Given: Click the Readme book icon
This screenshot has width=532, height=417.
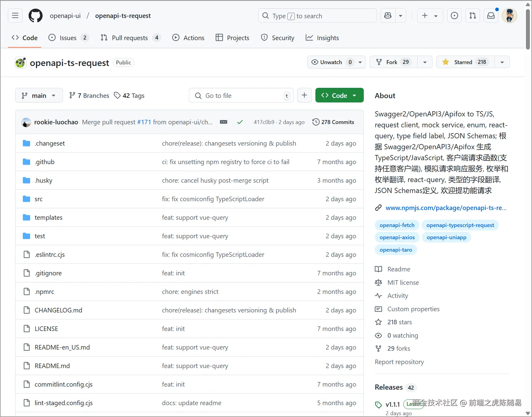Looking at the screenshot, I should (378, 269).
